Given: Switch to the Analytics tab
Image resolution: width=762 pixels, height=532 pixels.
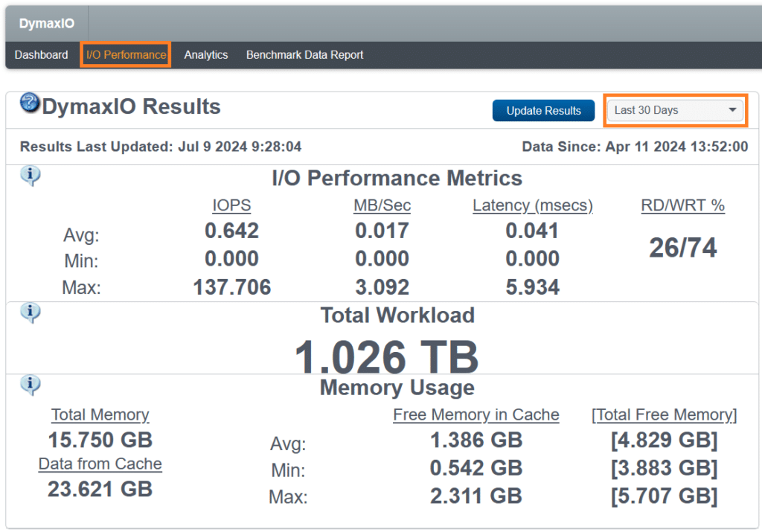Looking at the screenshot, I should 206,54.
